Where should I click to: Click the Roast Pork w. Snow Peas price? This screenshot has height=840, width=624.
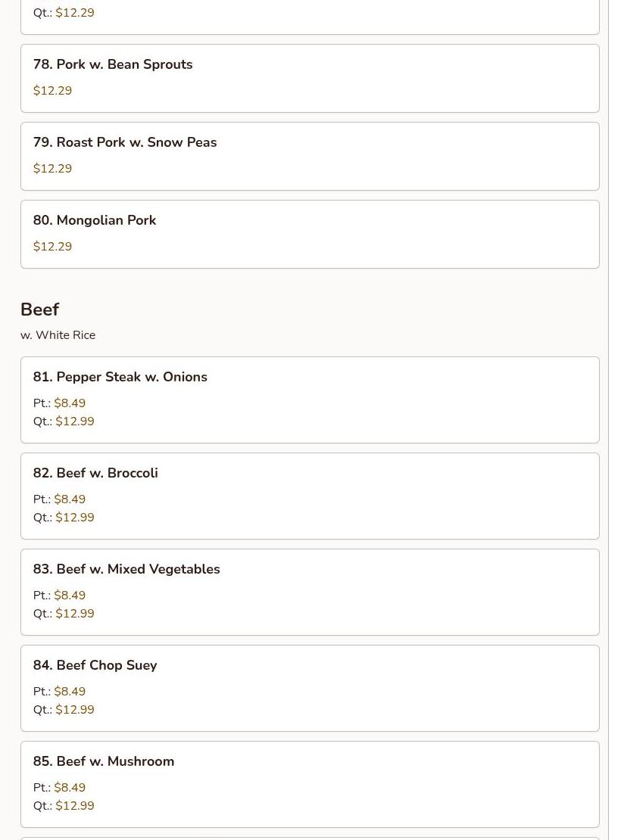[52, 169]
